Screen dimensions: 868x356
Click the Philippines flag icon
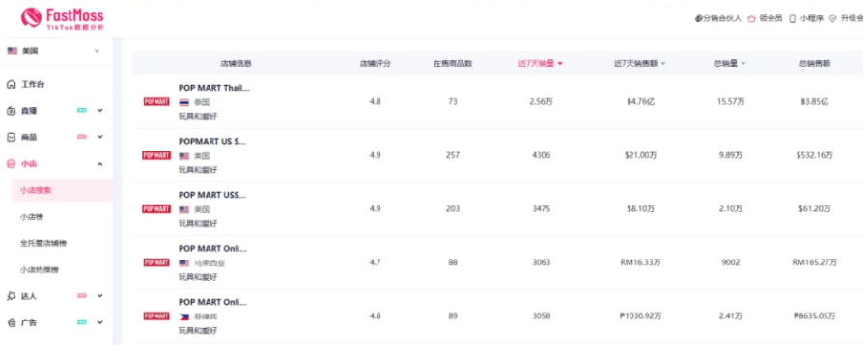tap(183, 316)
